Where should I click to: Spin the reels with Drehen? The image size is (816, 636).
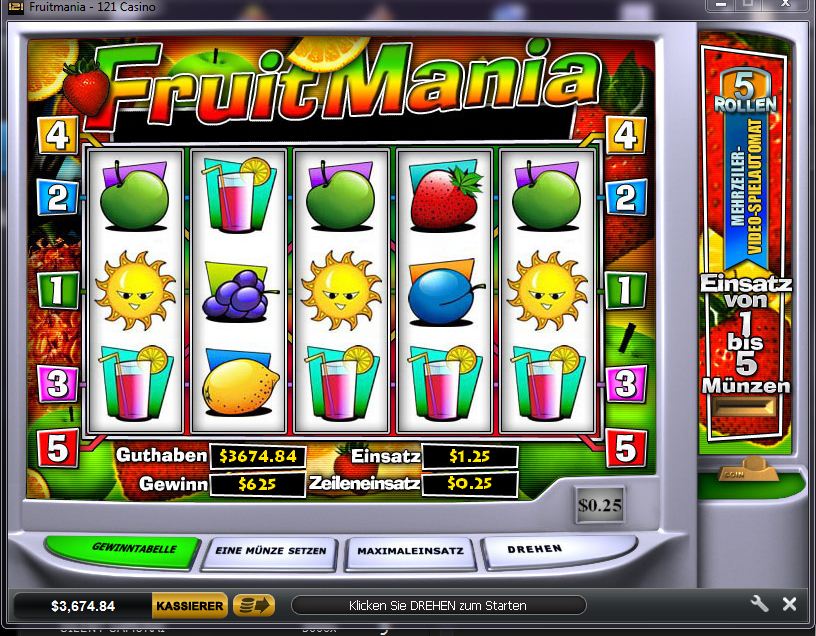(557, 551)
